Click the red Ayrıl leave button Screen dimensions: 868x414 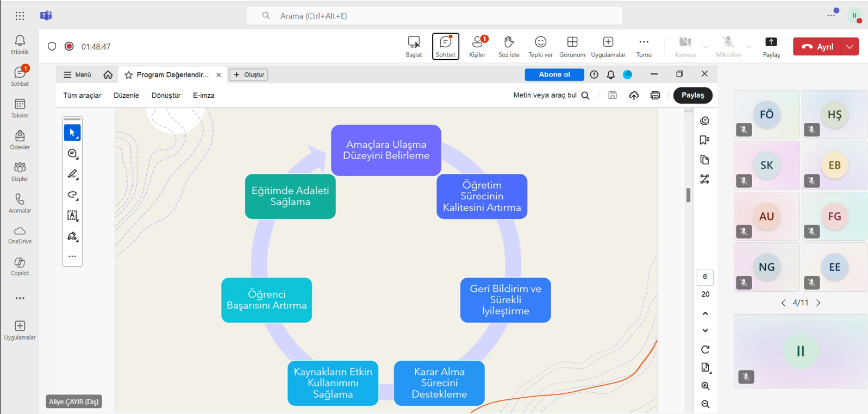pyautogui.click(x=817, y=47)
